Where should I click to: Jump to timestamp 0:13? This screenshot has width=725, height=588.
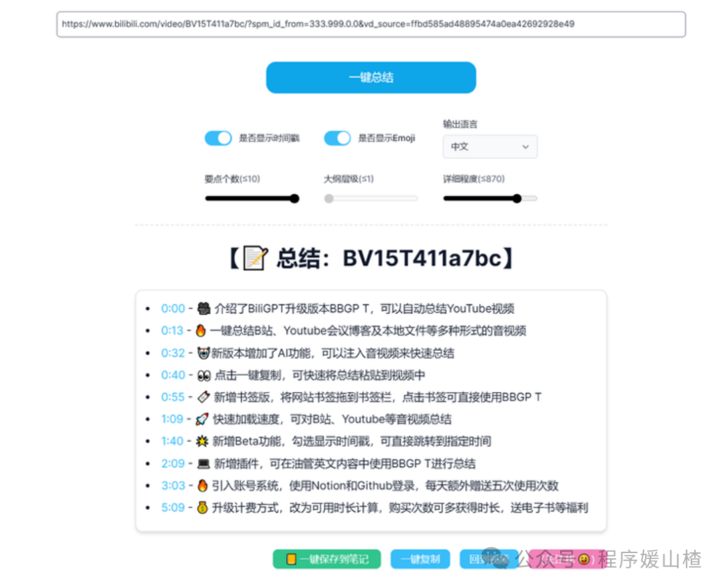(173, 330)
